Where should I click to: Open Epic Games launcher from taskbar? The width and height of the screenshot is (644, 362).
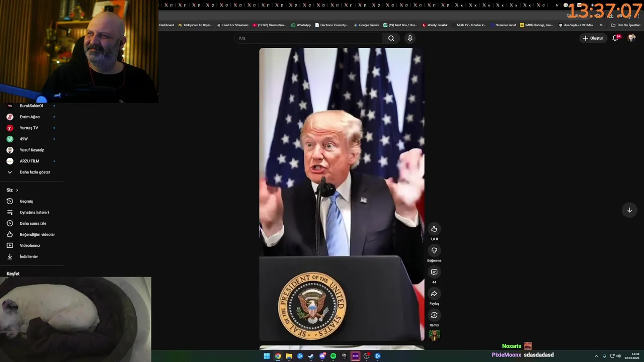click(x=344, y=356)
